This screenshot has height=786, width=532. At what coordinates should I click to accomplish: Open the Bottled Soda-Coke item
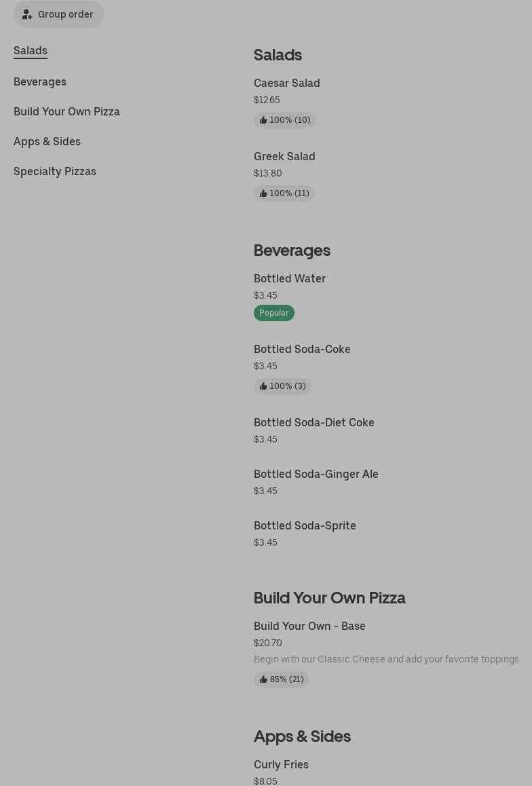pyautogui.click(x=302, y=349)
